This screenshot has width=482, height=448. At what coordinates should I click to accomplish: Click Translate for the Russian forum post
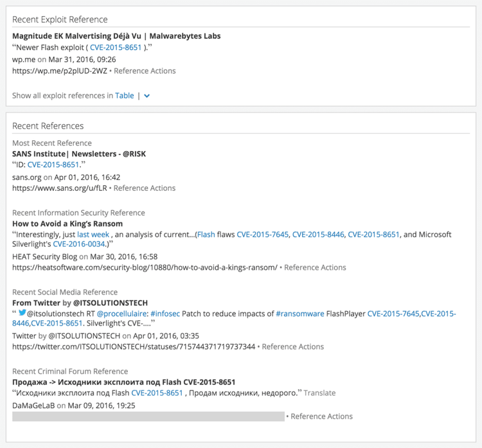(x=319, y=393)
